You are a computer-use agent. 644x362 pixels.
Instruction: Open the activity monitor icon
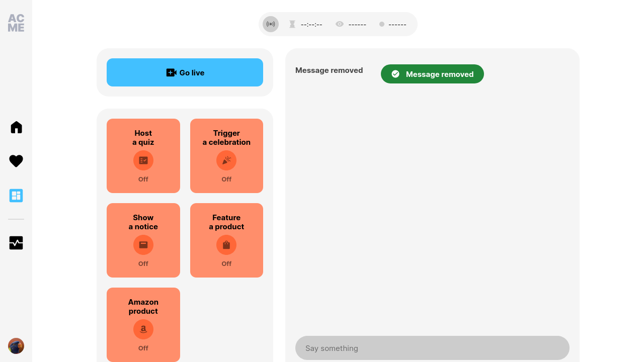pos(16,243)
